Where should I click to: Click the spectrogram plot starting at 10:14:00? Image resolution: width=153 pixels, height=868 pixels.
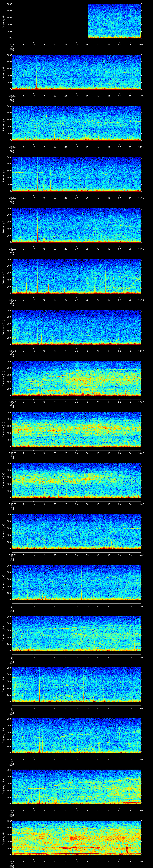click(x=76, y=276)
